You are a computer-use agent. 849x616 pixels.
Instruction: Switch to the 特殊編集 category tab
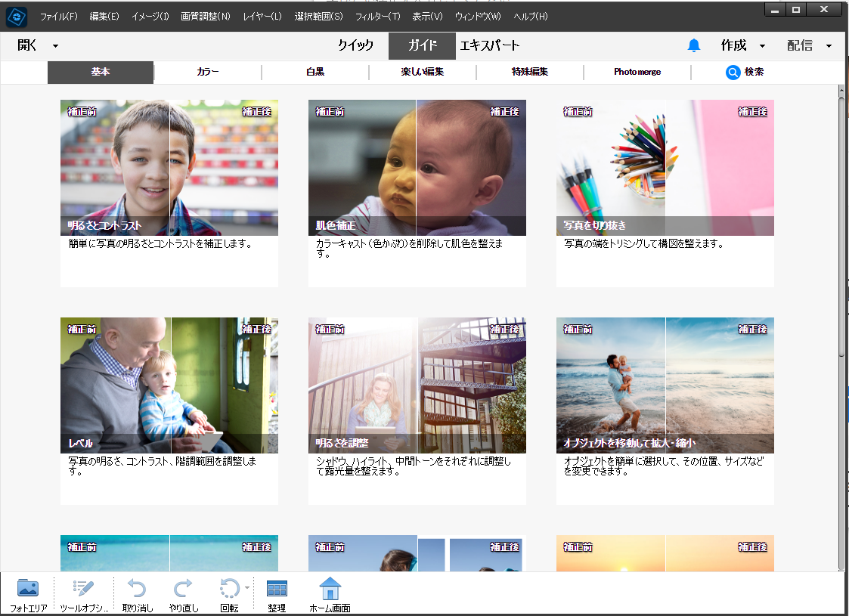[x=529, y=72]
